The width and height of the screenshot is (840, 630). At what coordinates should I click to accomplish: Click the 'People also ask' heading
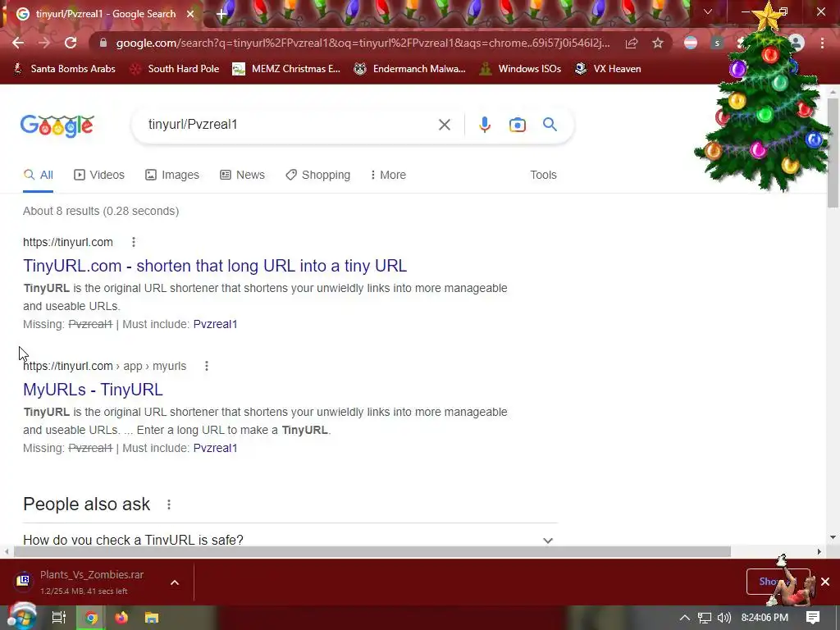(87, 504)
